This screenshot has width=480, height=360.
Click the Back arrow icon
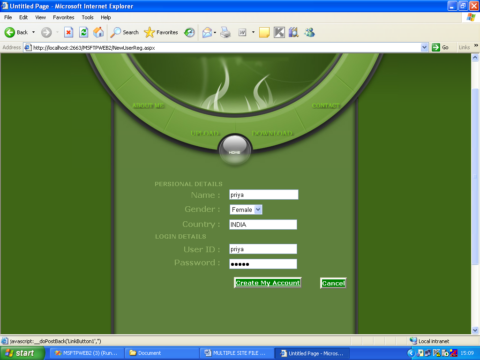(x=10, y=32)
